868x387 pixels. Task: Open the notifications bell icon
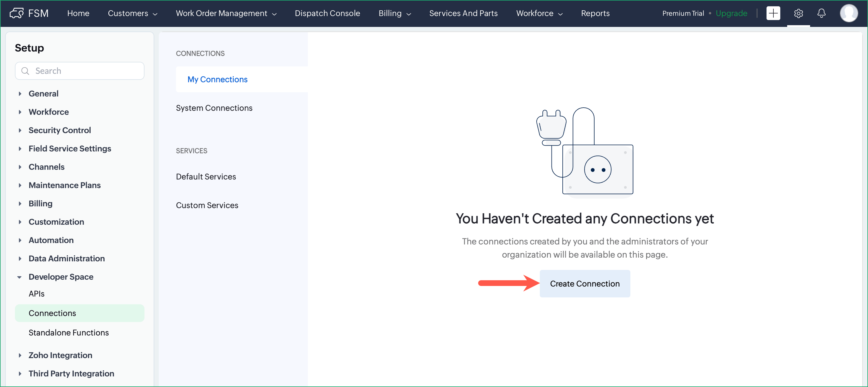(x=821, y=13)
